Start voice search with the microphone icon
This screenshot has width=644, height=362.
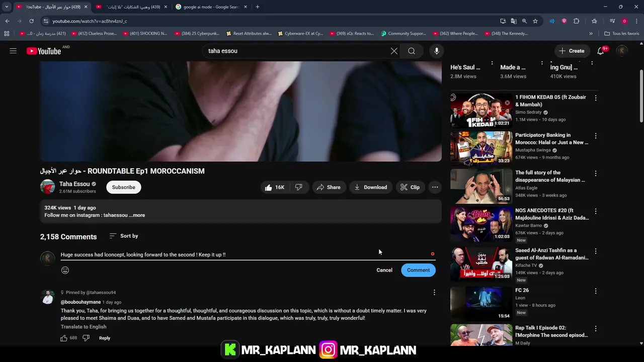click(x=437, y=51)
